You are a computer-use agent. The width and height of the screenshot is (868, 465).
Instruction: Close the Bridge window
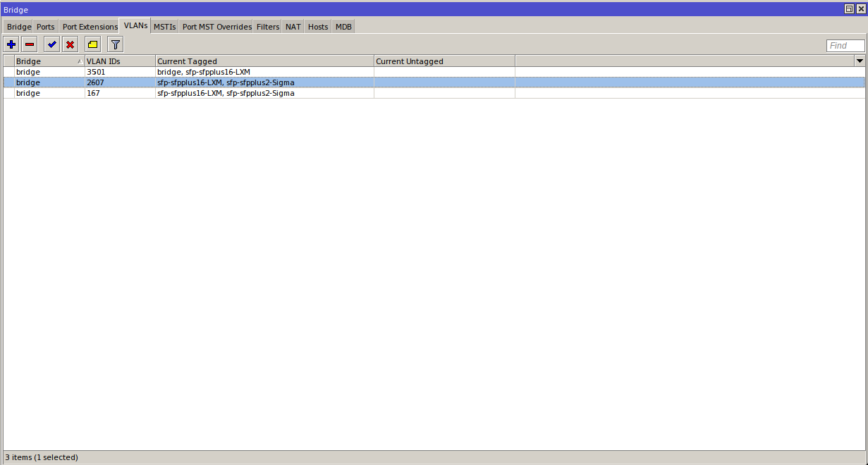click(860, 9)
